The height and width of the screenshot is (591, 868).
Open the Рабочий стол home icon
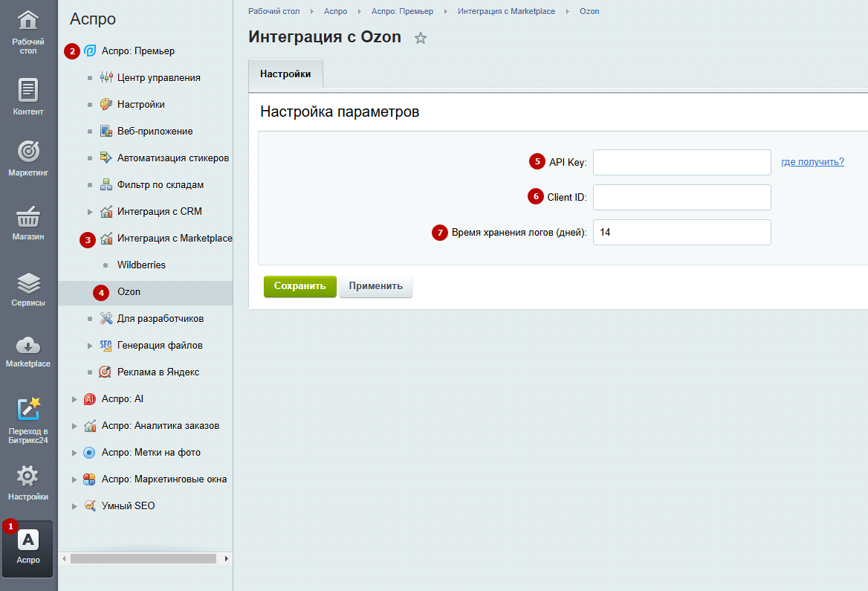(x=28, y=21)
